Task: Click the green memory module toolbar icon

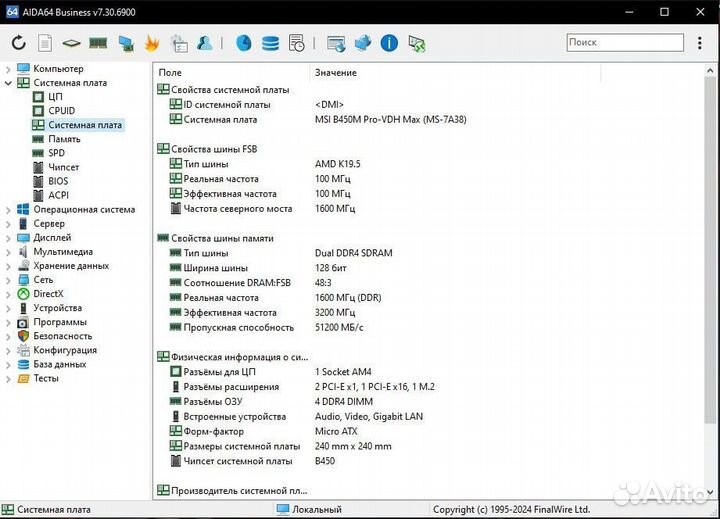Action: pos(98,43)
